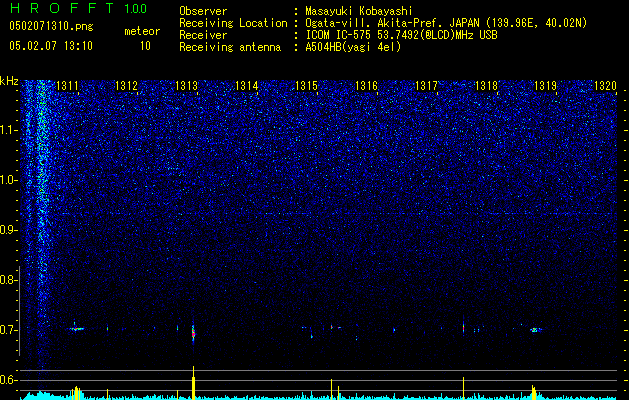Screen dimensions: 629x400
Task: Click date stamp 05.02.07 13:10
Action: (51, 45)
